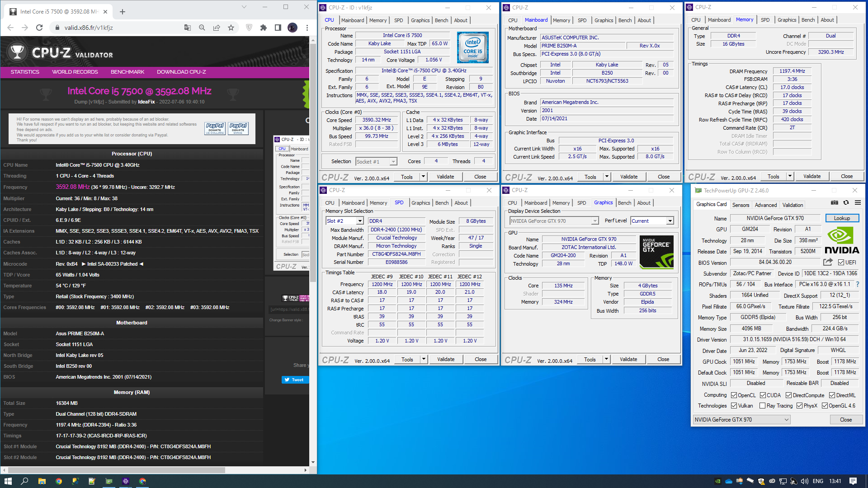
Task: Toggle the Chrome side panel icon
Action: click(278, 28)
